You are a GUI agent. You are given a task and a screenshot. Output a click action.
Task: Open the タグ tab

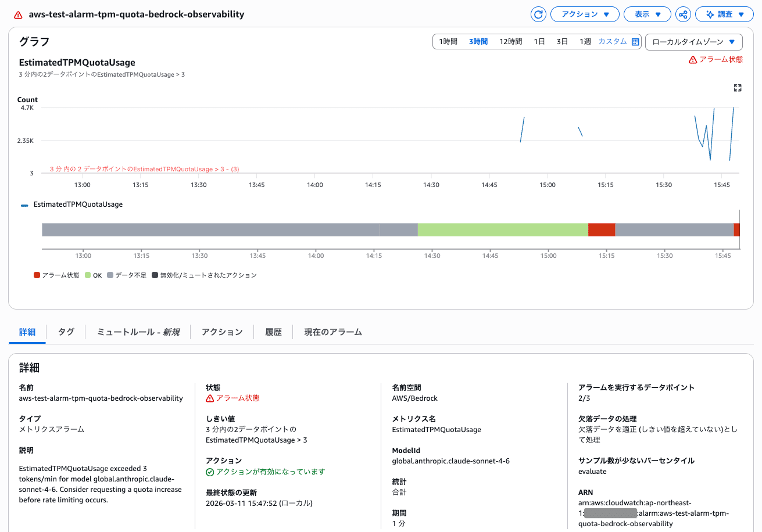(x=66, y=332)
